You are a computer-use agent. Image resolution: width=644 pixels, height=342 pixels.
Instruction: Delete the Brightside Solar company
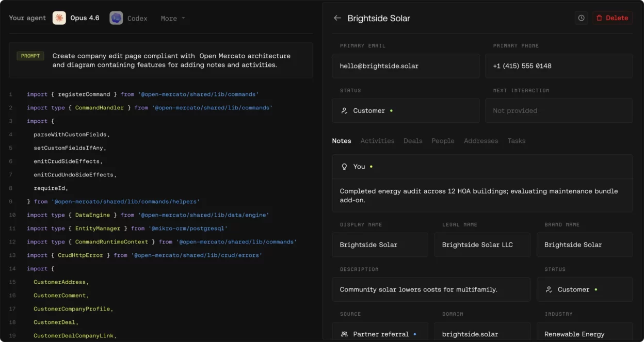tap(613, 18)
